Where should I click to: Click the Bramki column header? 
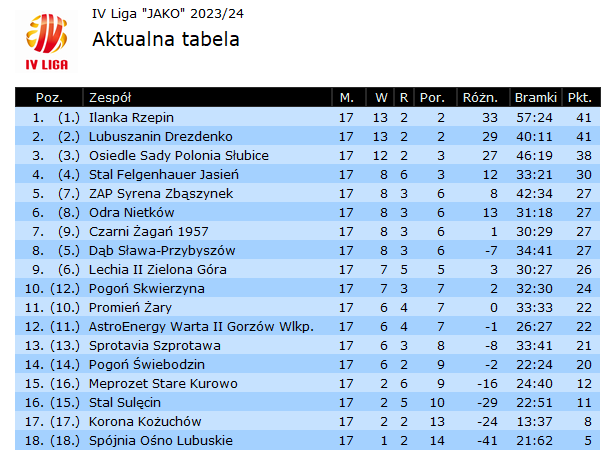pyautogui.click(x=535, y=97)
